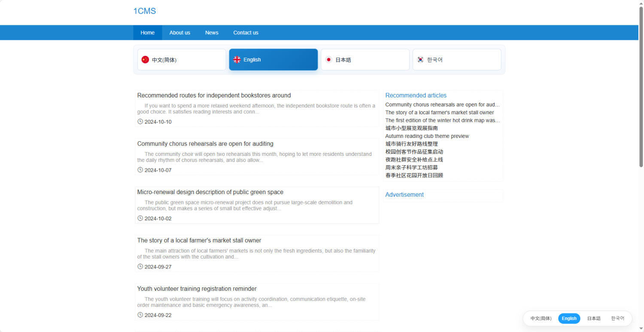Click the summary starting 'The youth volunteer training'
The image size is (644, 332).
click(252, 302)
